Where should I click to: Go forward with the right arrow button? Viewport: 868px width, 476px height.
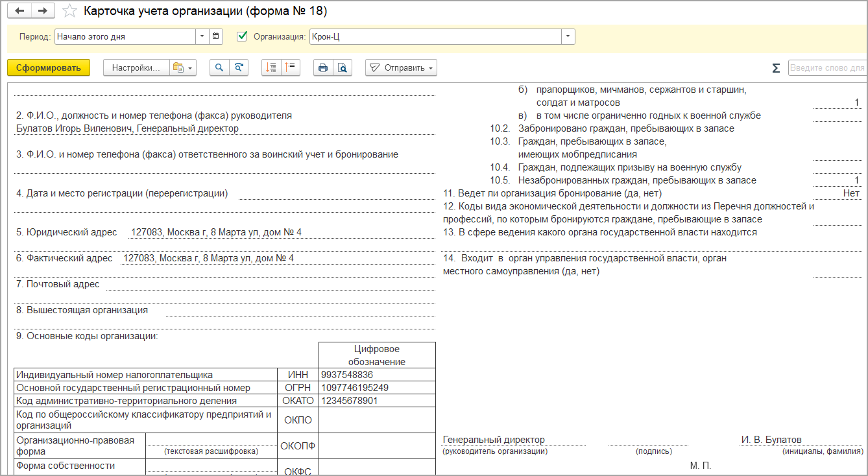pyautogui.click(x=43, y=11)
